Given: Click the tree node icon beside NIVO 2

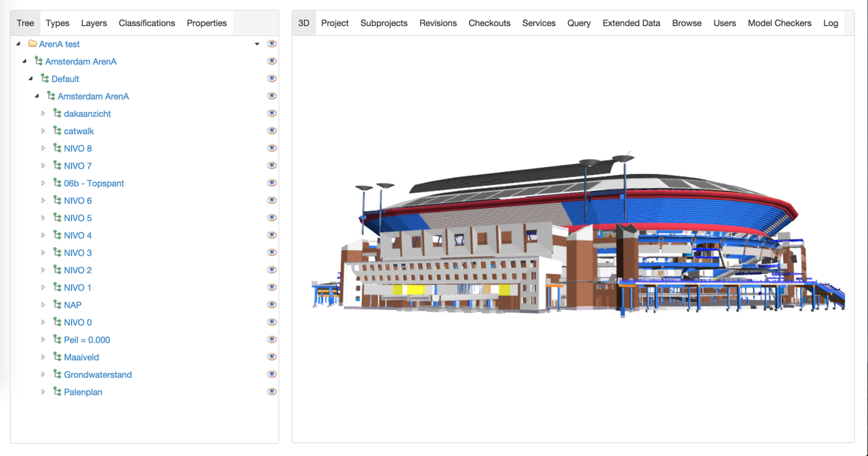Looking at the screenshot, I should (57, 270).
